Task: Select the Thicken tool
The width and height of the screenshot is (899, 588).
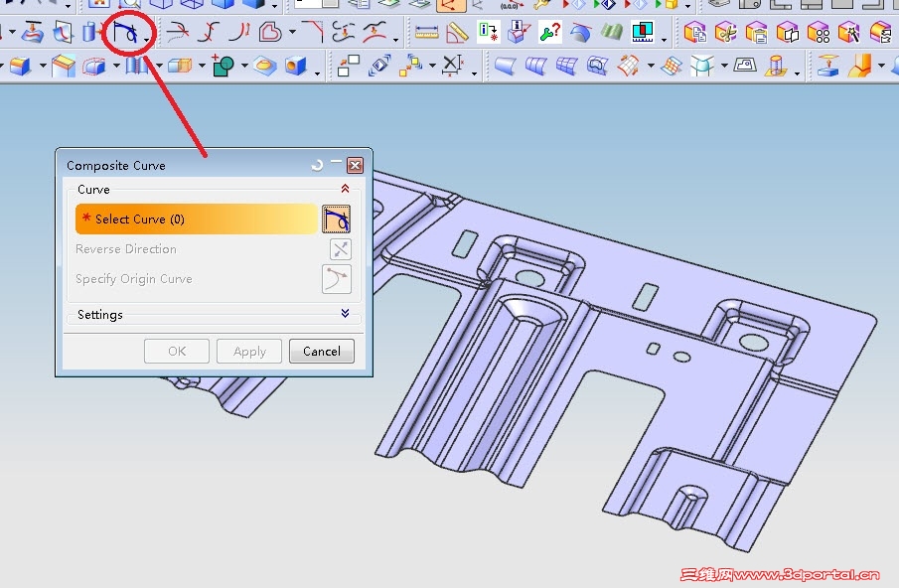Action: pos(828,66)
